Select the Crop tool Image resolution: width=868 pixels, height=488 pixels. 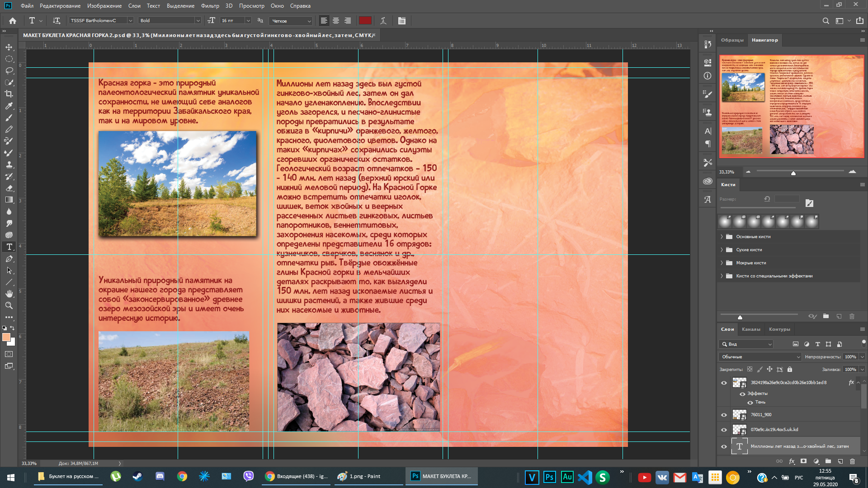coord(9,94)
